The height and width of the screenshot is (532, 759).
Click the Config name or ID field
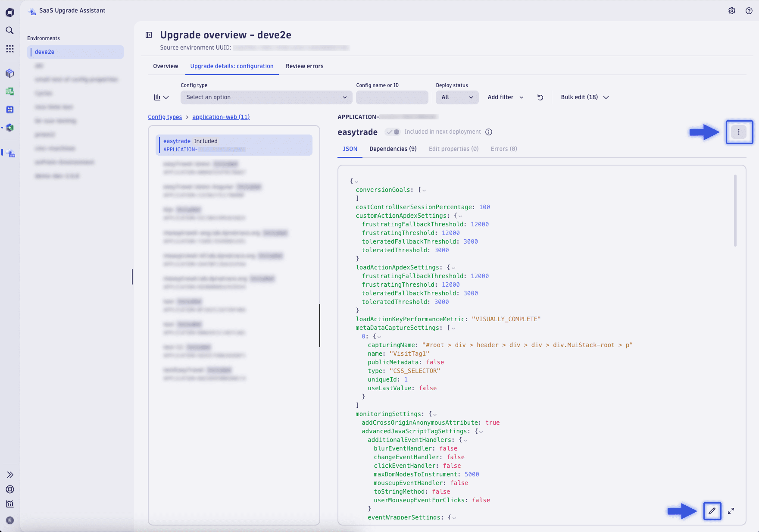(392, 97)
